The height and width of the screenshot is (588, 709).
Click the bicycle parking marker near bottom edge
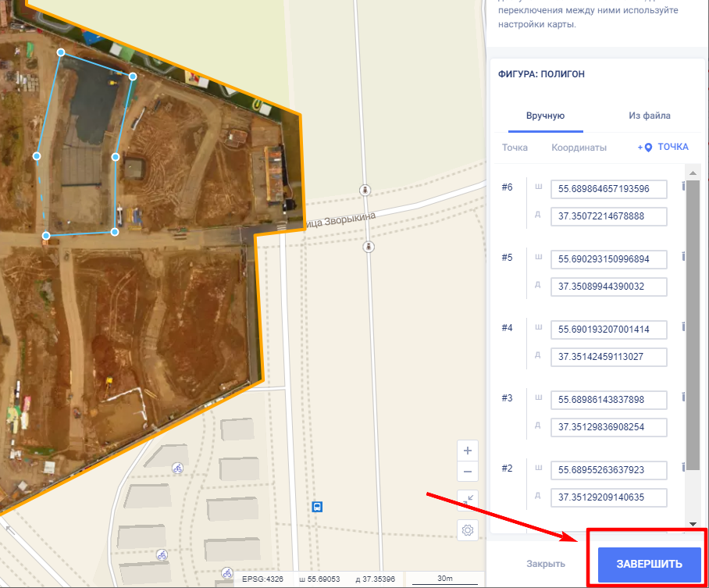pos(226,572)
